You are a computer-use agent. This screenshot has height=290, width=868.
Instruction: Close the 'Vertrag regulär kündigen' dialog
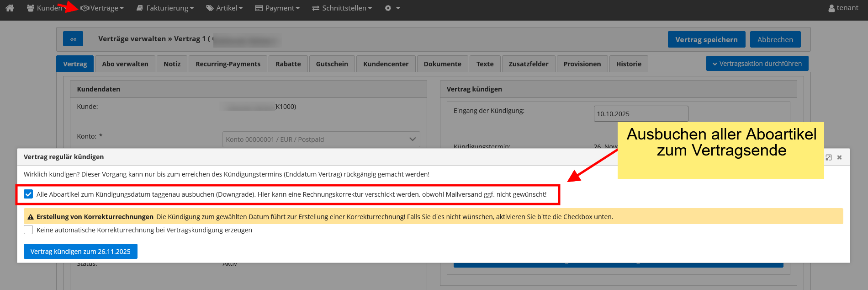(x=839, y=157)
